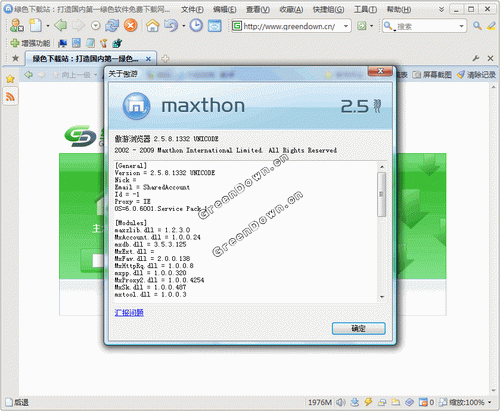
Task: Click the Home toolbar icon
Action: 152,26
